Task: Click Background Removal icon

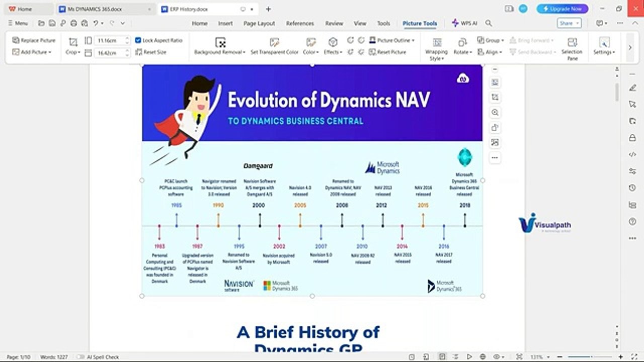Action: [x=220, y=42]
